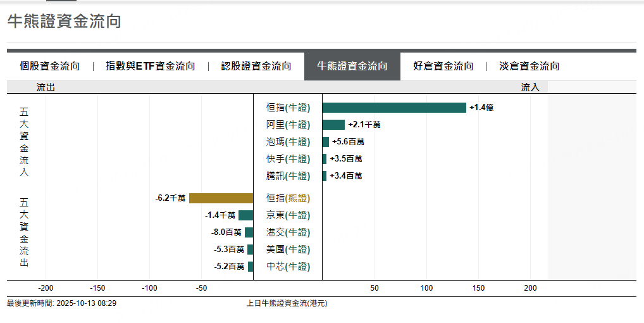The image size is (644, 323).
Task: Switch to 淡倉資金流向 tab
Action: pyautogui.click(x=529, y=66)
